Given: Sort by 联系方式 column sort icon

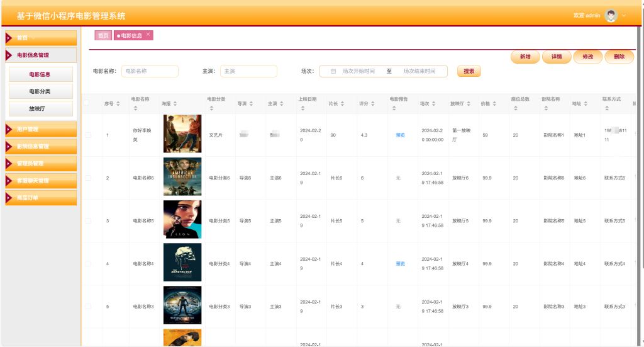Looking at the screenshot, I should click(x=607, y=108).
